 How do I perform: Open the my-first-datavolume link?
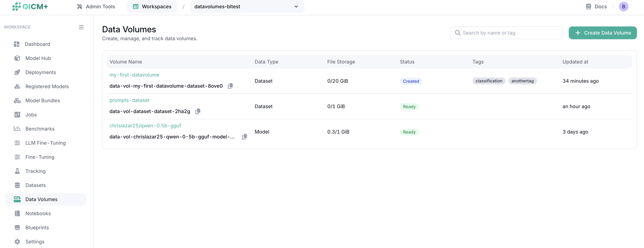point(134,75)
